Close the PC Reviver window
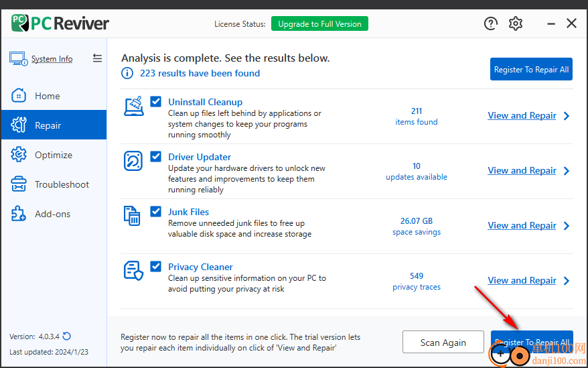Screen dimensions: 588x368 571,23
